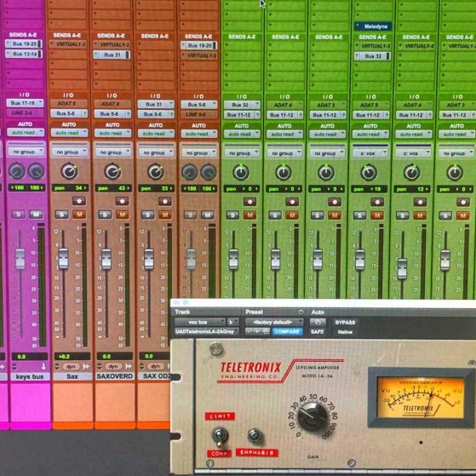
Task: Click the Bus 13-14 send on keys bus
Action: (24, 54)
